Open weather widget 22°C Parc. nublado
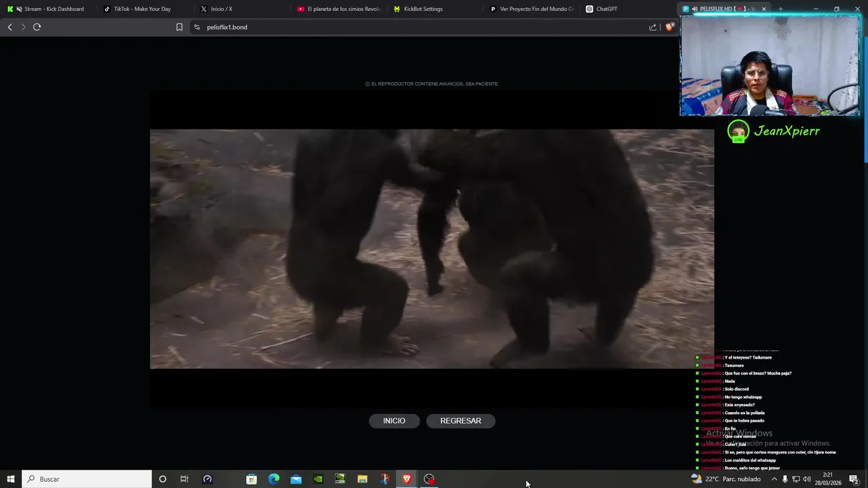 tap(726, 479)
